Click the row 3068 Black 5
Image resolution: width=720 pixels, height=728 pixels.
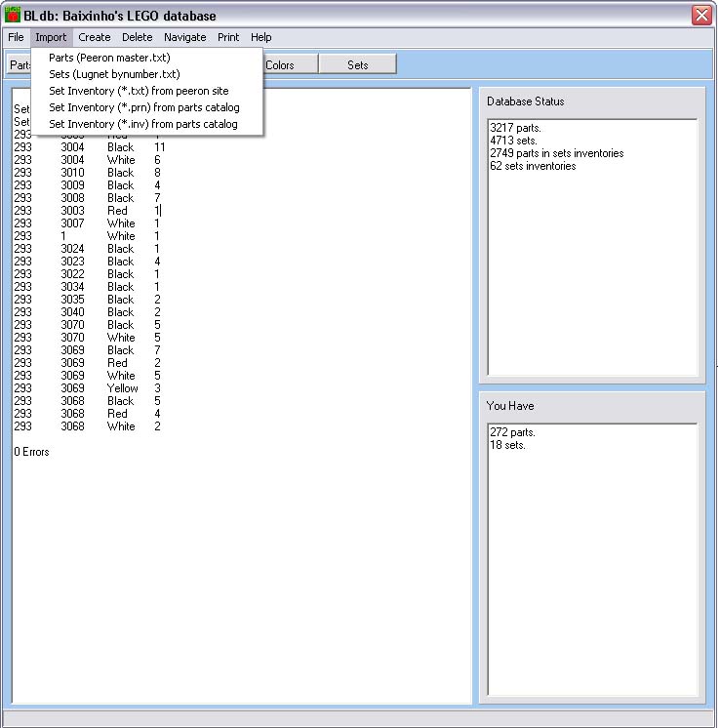click(x=87, y=401)
